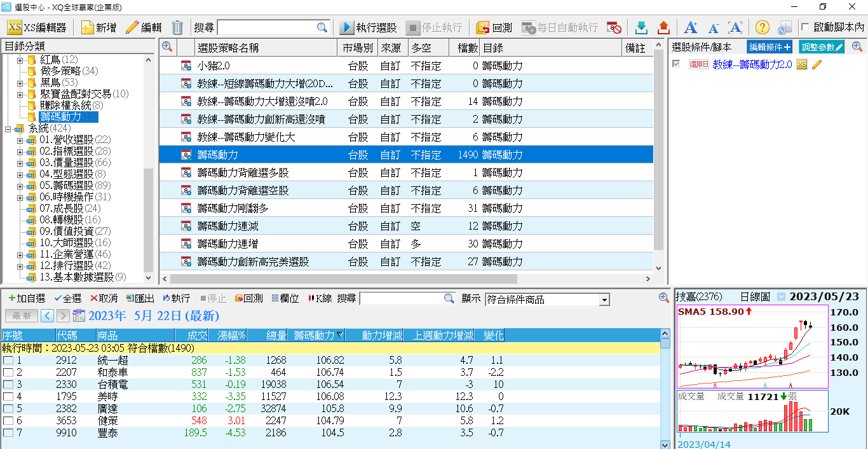Image resolution: width=868 pixels, height=449 pixels.
Task: Increase font size with A+ icon
Action: tap(691, 27)
